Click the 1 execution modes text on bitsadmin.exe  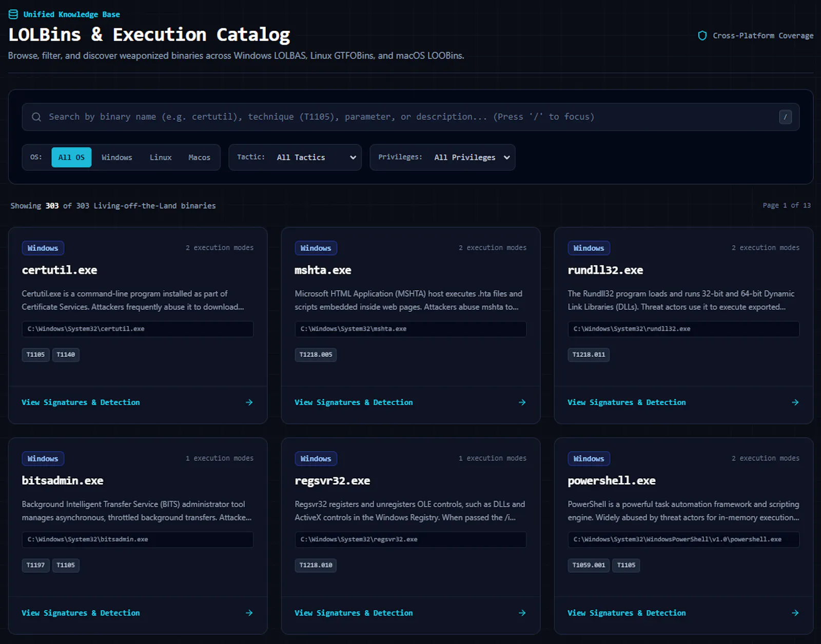click(220, 458)
